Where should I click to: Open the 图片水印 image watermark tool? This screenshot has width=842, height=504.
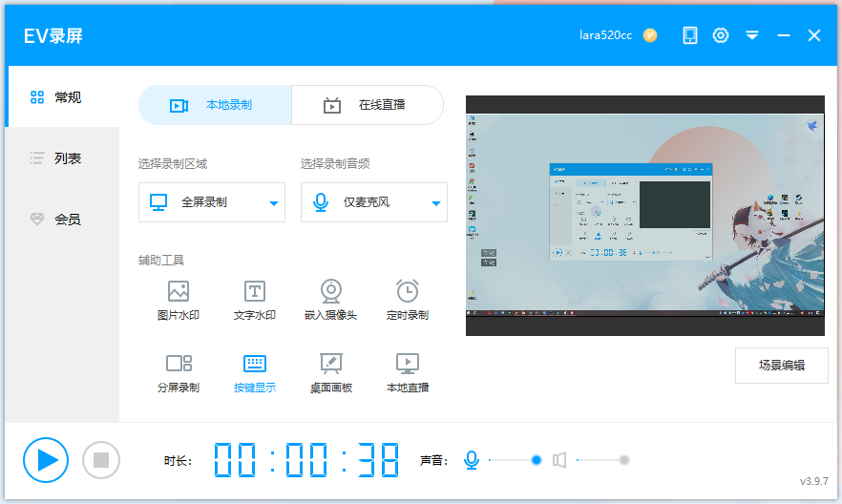pos(179,300)
